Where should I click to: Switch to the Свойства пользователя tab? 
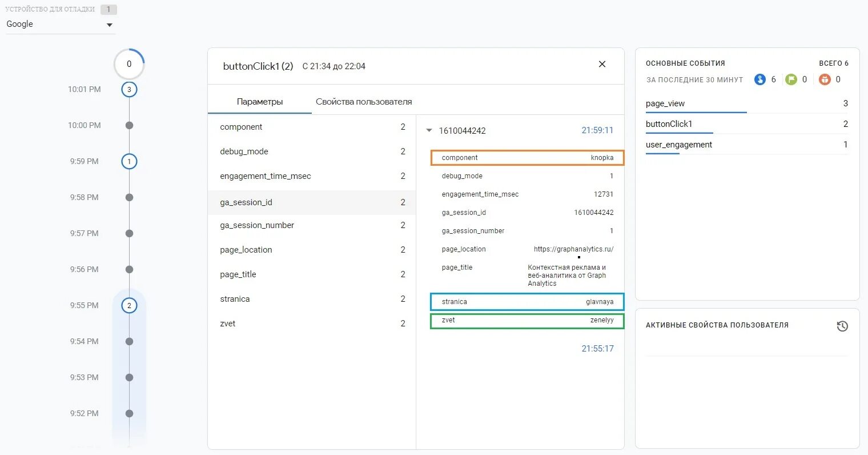(364, 102)
